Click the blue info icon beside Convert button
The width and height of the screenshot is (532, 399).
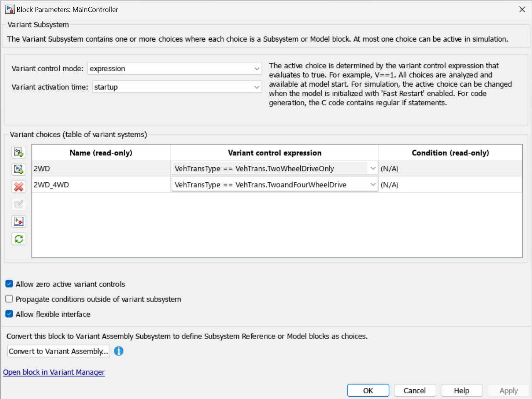[x=119, y=351]
